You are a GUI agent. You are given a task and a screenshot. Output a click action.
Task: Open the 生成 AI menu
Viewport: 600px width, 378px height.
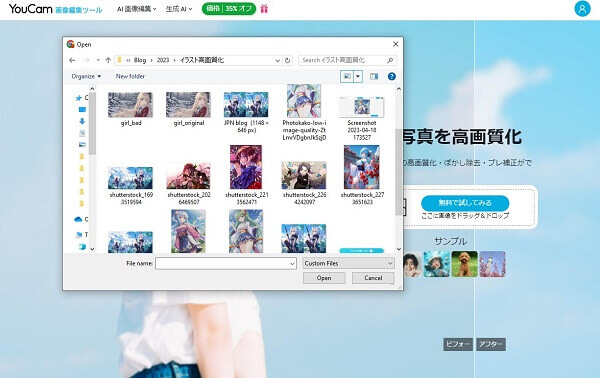[x=179, y=9]
